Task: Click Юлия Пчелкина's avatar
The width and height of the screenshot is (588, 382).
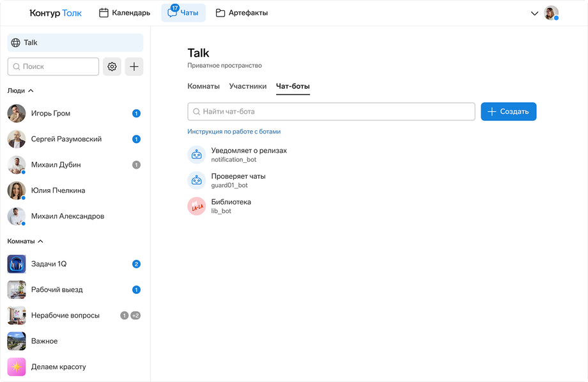Action: [x=17, y=190]
